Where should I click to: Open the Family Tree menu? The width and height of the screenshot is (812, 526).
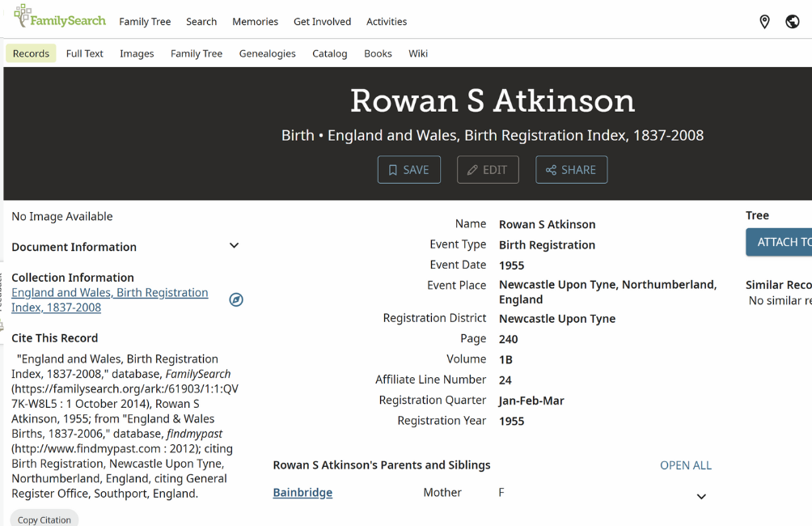[145, 22]
